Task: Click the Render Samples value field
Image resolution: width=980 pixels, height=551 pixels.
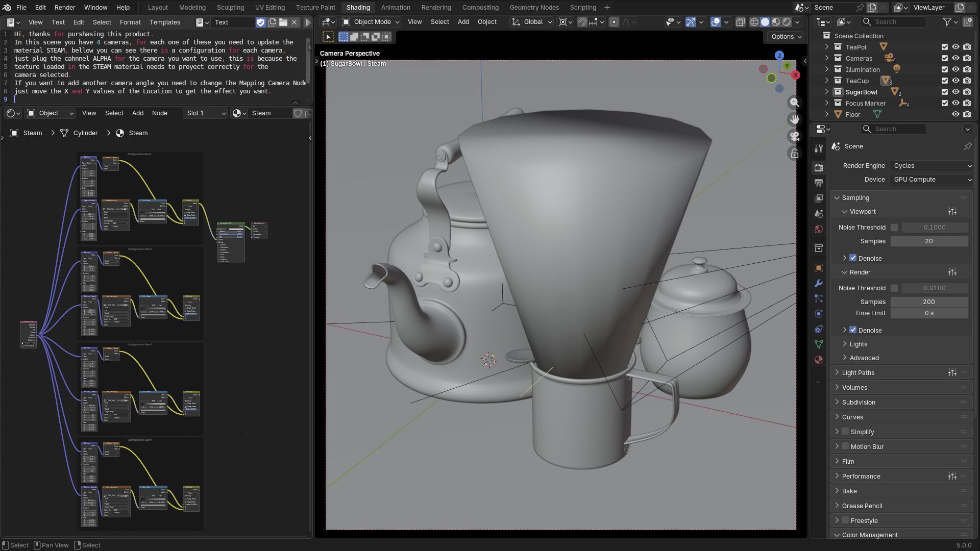Action: [x=928, y=302]
